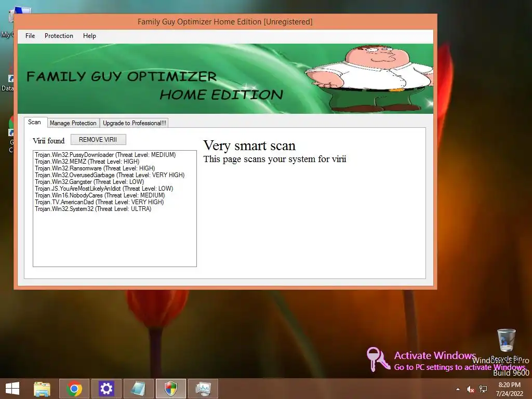
Task: Open the purple gear settings taskbar icon
Action: tap(106, 389)
